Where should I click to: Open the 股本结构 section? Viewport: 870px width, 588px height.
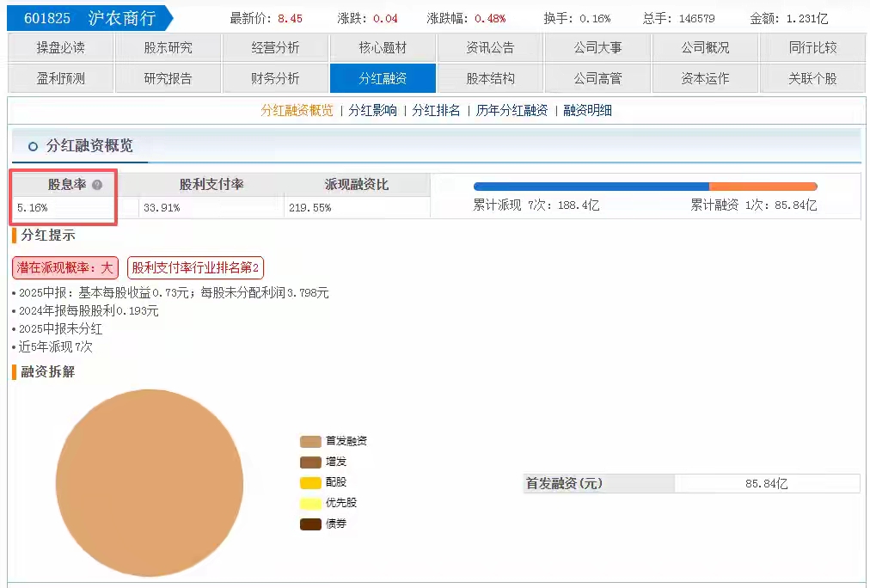click(x=490, y=78)
